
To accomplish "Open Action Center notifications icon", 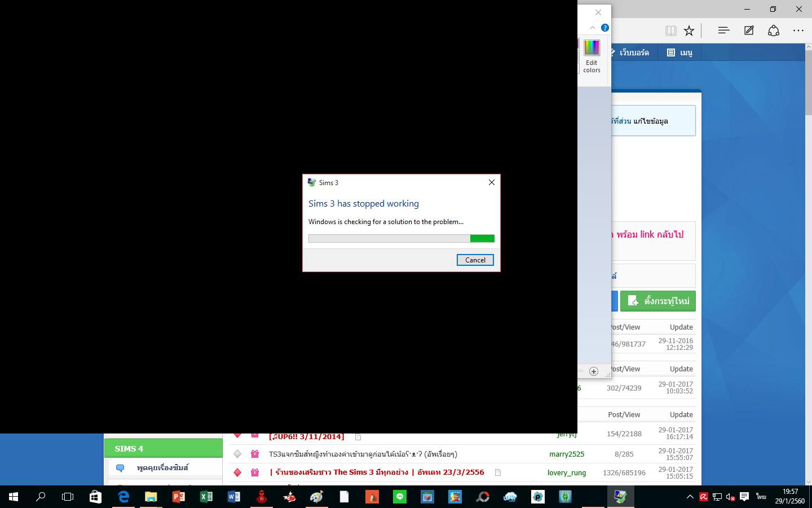I will point(744,497).
